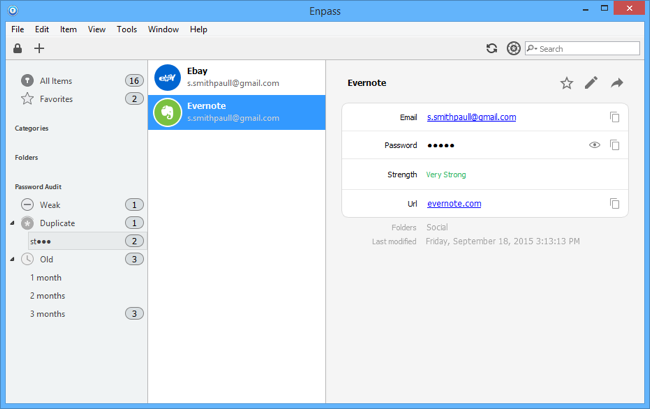650x409 pixels.
Task: Click the Folders section header
Action: [x=26, y=157]
